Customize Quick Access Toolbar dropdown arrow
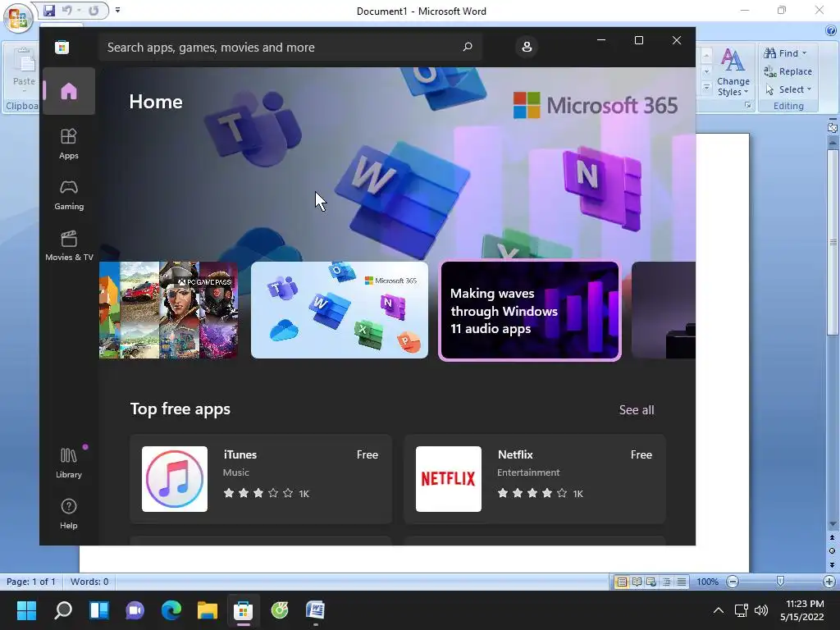 click(117, 10)
